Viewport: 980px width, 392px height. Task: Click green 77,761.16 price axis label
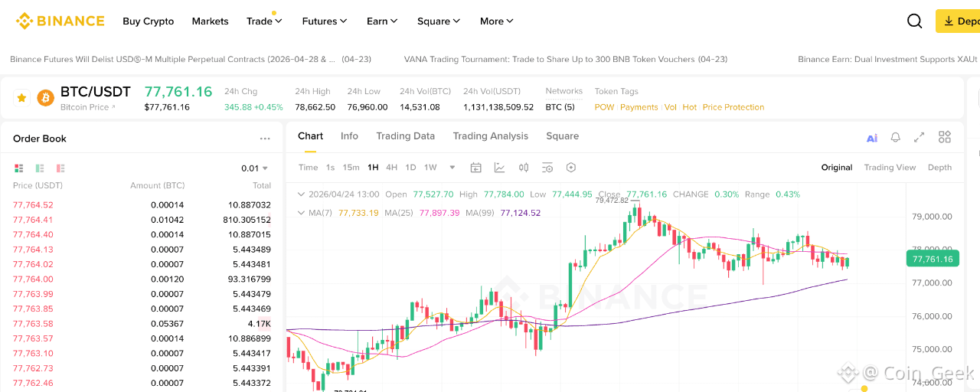pyautogui.click(x=933, y=259)
